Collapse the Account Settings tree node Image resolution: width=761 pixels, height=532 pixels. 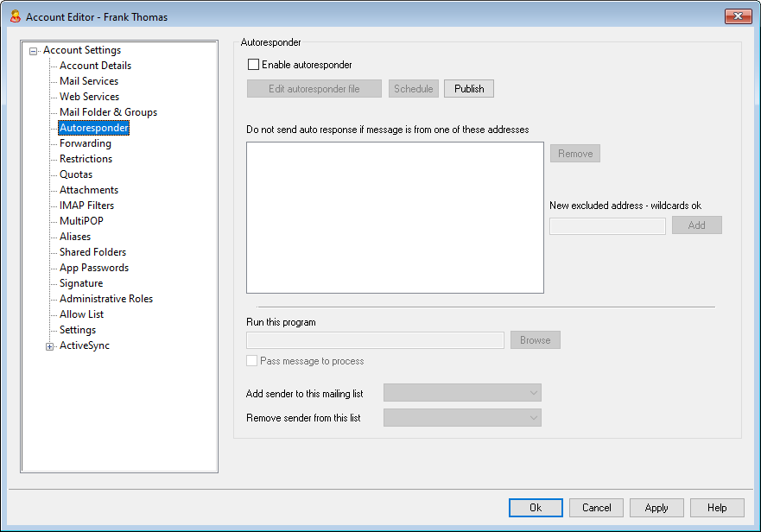[x=34, y=51]
